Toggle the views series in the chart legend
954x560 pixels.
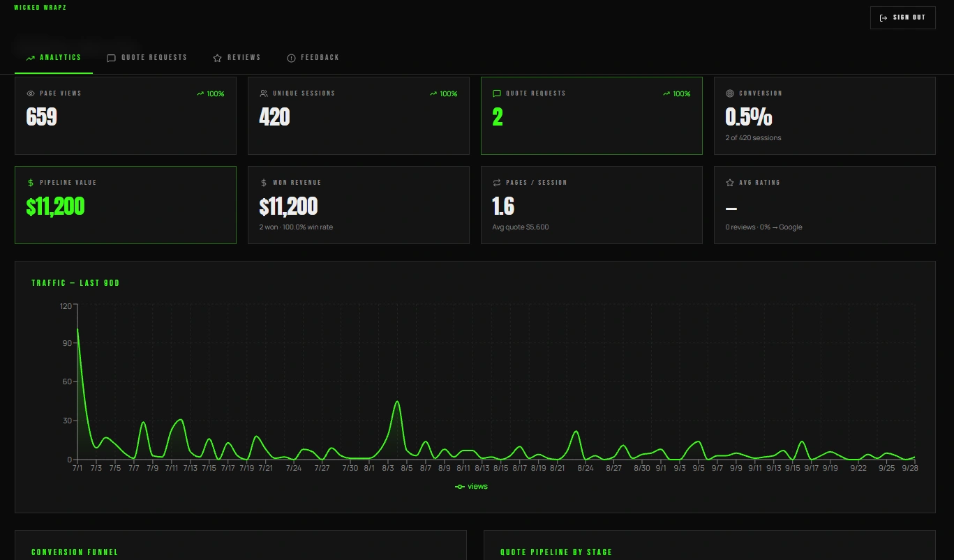coord(471,486)
